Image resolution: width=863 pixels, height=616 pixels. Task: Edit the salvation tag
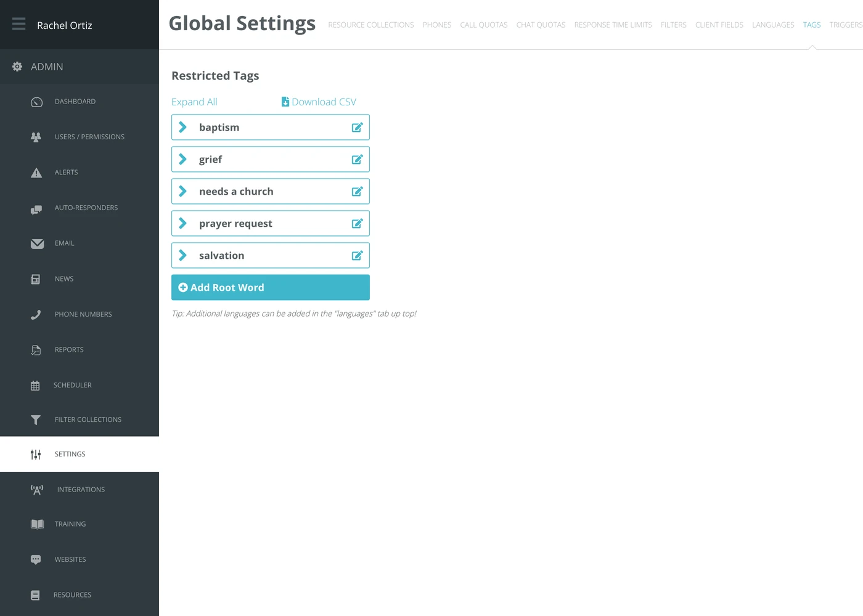tap(357, 255)
